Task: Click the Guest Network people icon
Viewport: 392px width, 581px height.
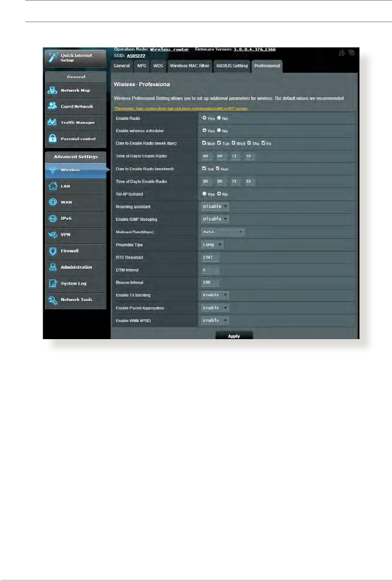Action: (x=52, y=106)
